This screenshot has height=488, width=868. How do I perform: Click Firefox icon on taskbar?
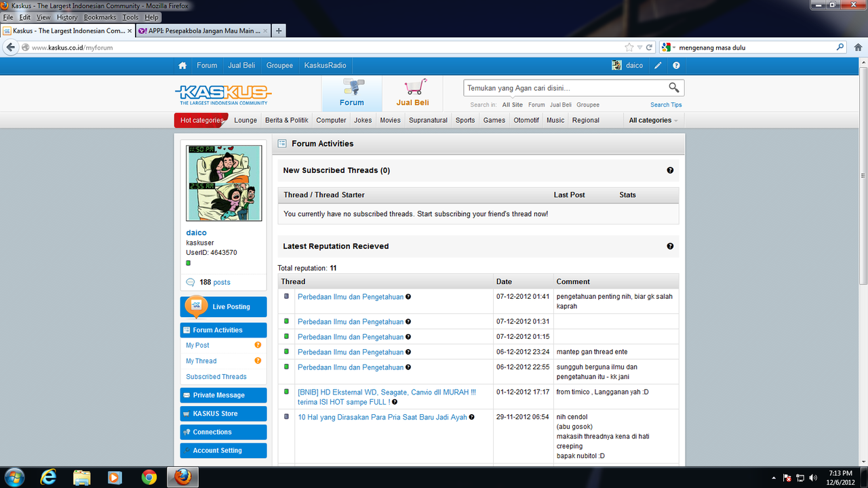click(x=182, y=477)
